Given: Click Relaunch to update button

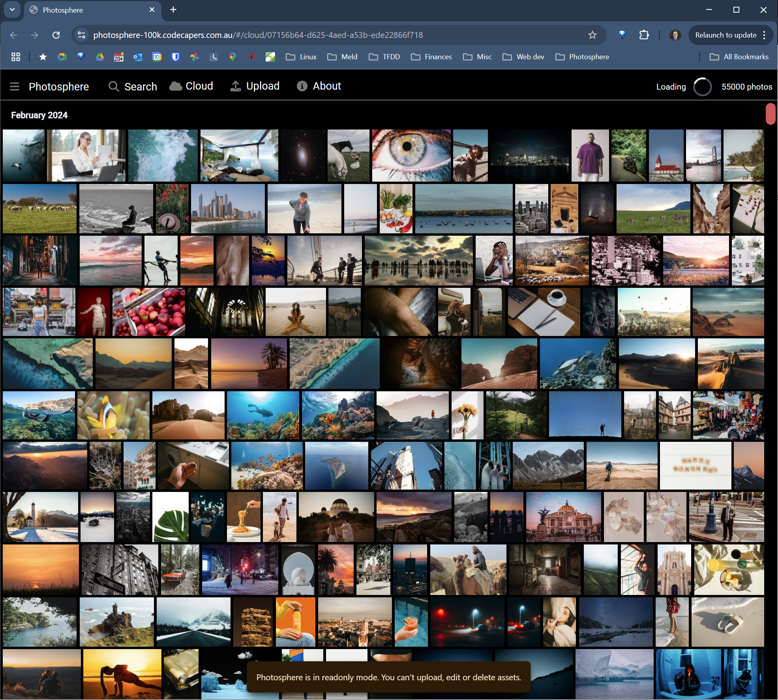Looking at the screenshot, I should (x=725, y=35).
